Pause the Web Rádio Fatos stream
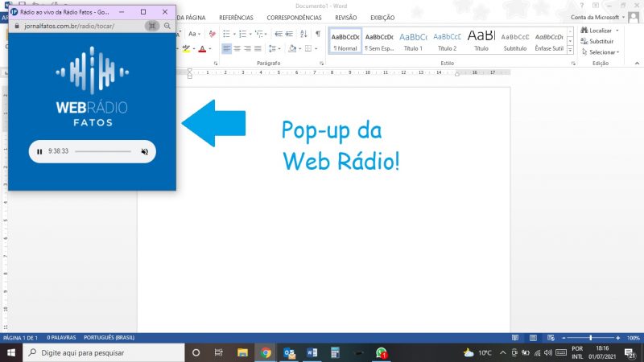 pyautogui.click(x=39, y=151)
